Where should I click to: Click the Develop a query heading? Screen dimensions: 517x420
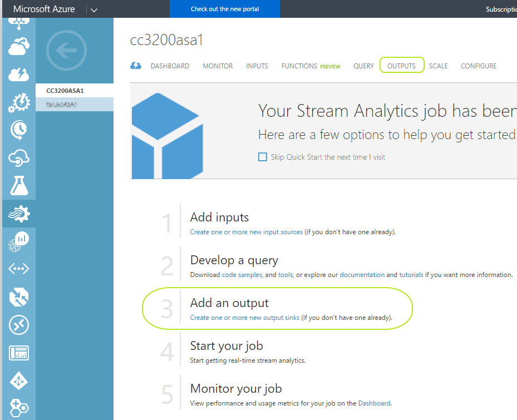point(234,260)
